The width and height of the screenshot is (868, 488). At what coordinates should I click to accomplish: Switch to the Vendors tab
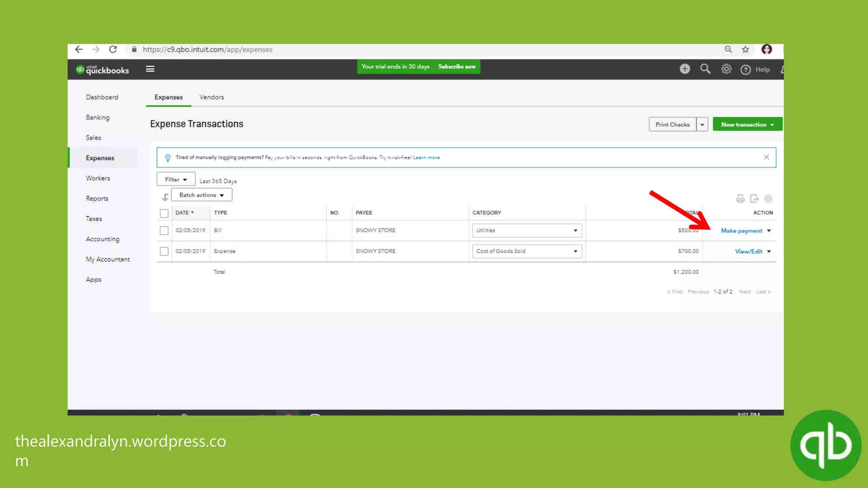[211, 97]
